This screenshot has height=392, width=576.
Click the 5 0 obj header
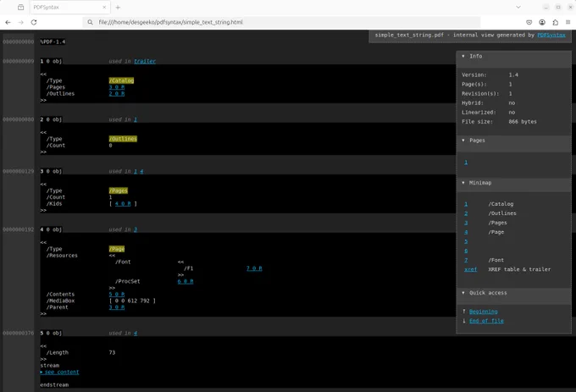click(x=51, y=334)
